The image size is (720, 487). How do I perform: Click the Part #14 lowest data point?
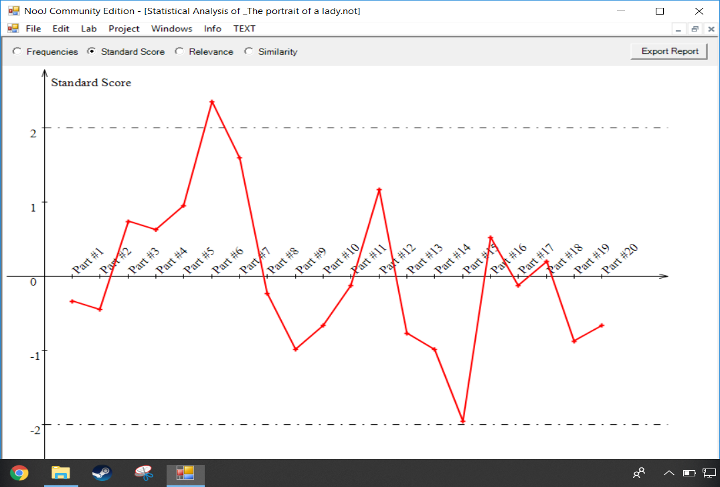[x=463, y=421]
